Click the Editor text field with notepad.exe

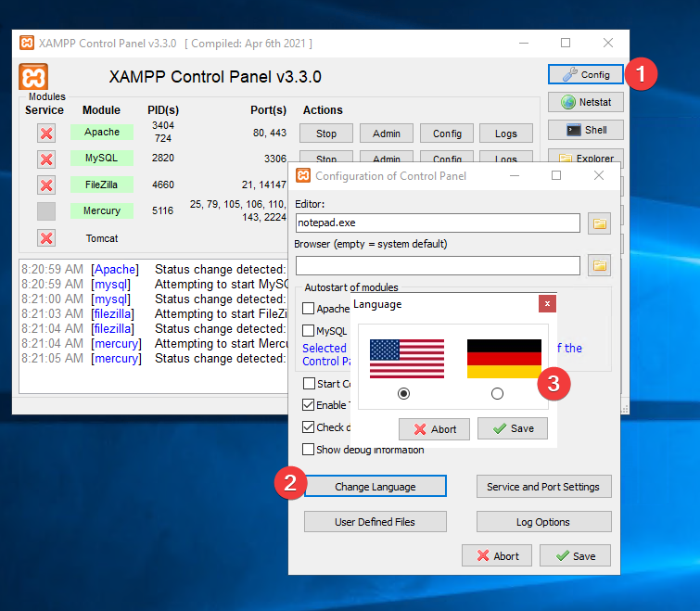point(438,223)
